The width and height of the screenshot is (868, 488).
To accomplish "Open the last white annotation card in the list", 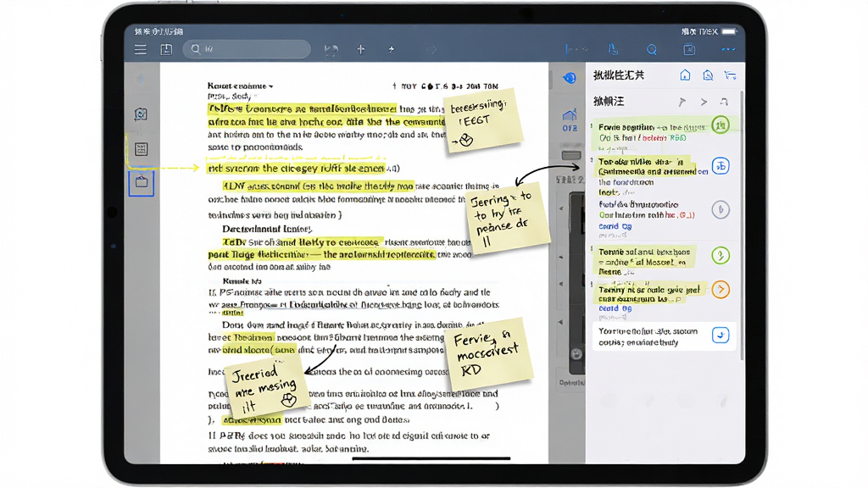I will (665, 335).
